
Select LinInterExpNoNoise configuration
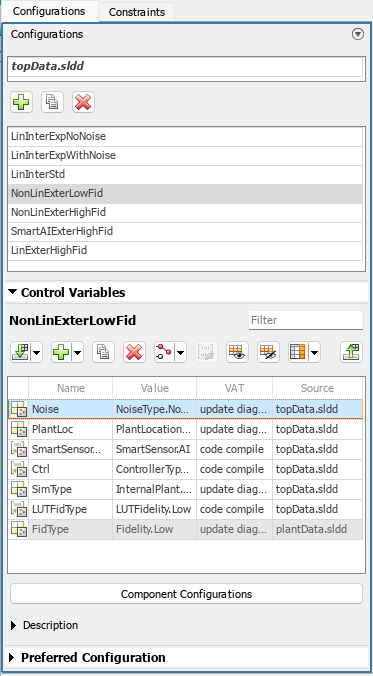(x=185, y=137)
